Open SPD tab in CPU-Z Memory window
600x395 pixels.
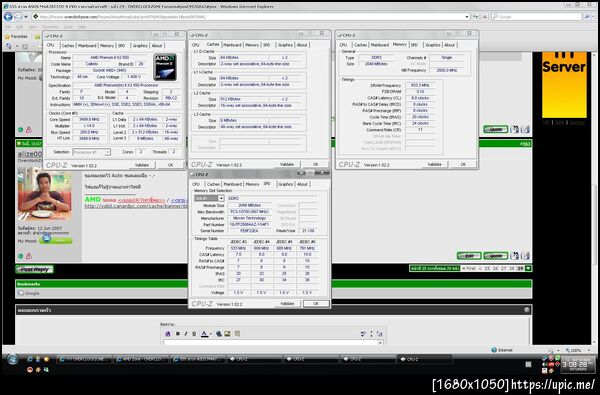tap(414, 45)
